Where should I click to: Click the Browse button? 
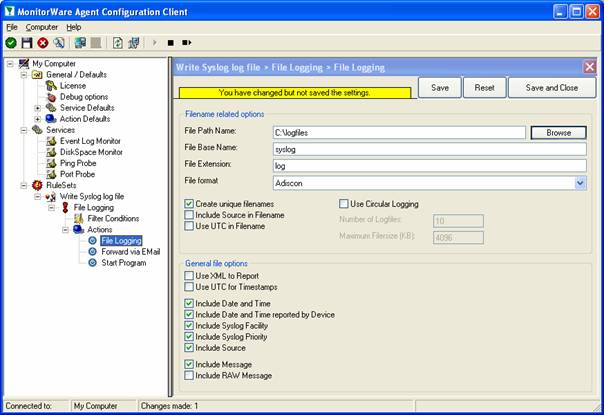(x=559, y=133)
